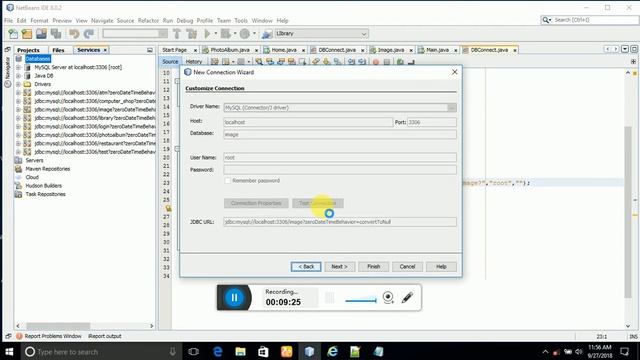Click the Open Project toolbar icon

41,33
